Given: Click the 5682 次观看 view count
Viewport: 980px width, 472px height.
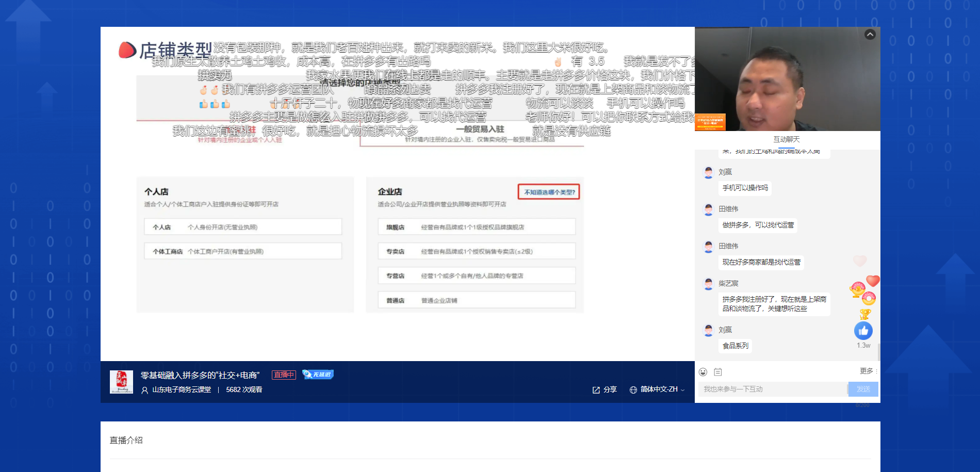Looking at the screenshot, I should point(244,389).
